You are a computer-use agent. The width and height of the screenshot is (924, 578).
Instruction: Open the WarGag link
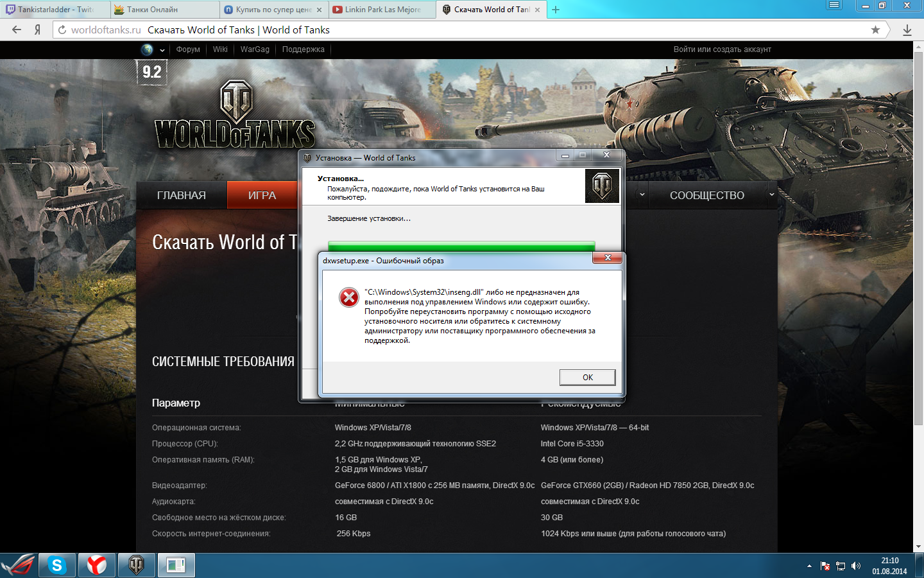coord(255,49)
